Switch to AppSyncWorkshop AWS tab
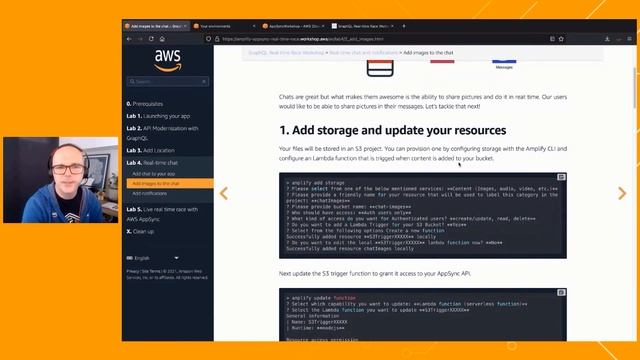The height and width of the screenshot is (360, 640). (x=293, y=26)
